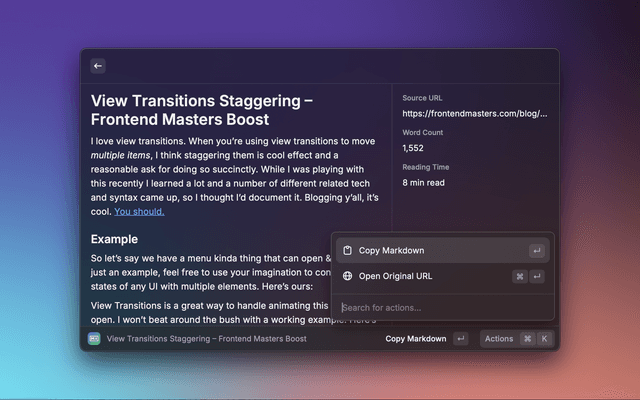
Task: Toggle the Actions panel button
Action: coord(499,339)
